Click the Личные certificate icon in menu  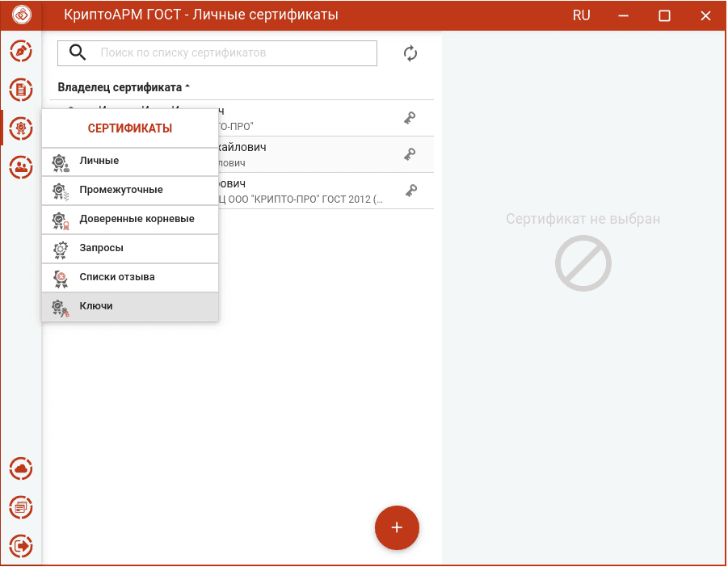61,163
